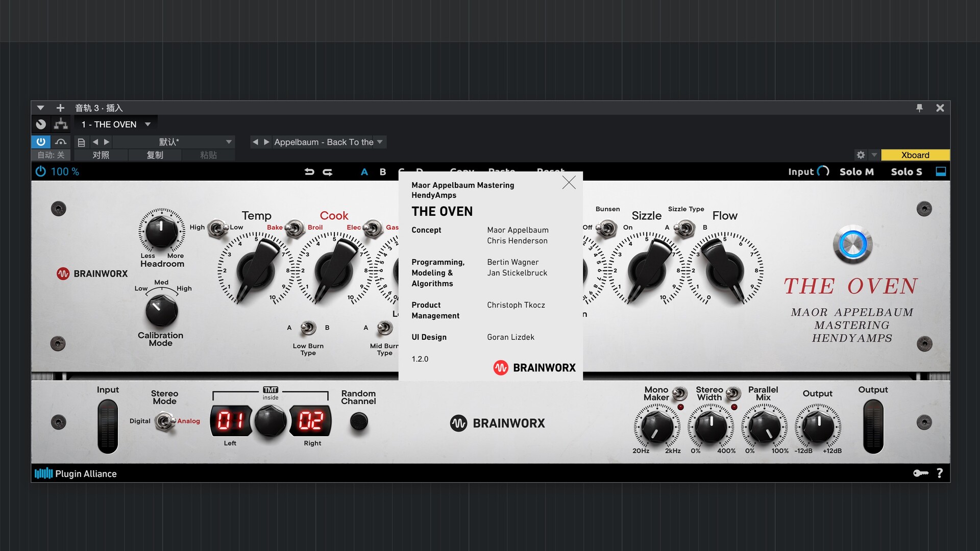Click the 对照 compare button
980x551 pixels.
[x=101, y=155]
